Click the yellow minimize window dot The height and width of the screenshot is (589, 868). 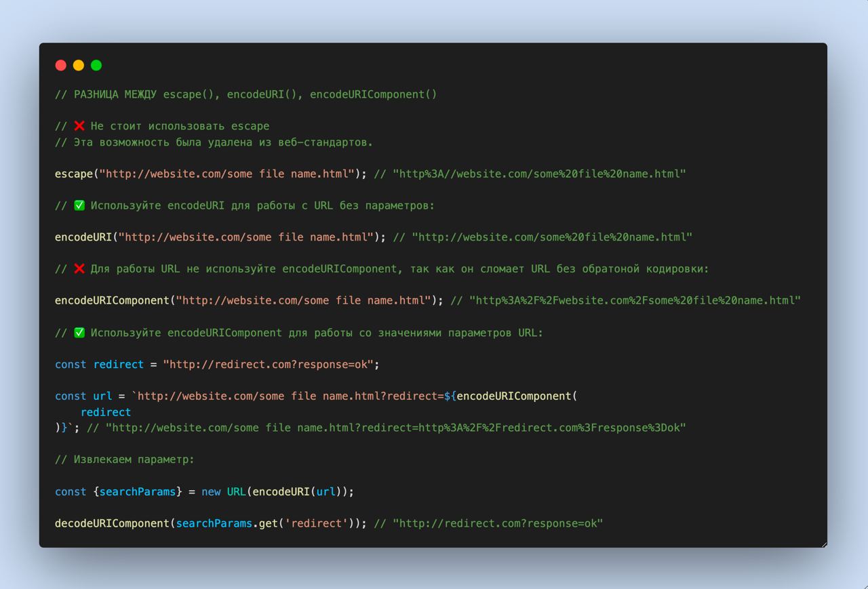pos(79,65)
